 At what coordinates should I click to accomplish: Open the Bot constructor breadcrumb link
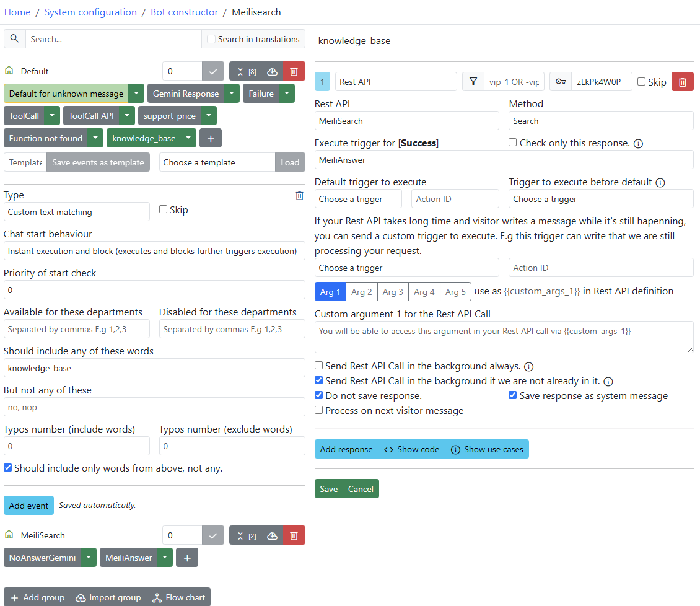(185, 12)
